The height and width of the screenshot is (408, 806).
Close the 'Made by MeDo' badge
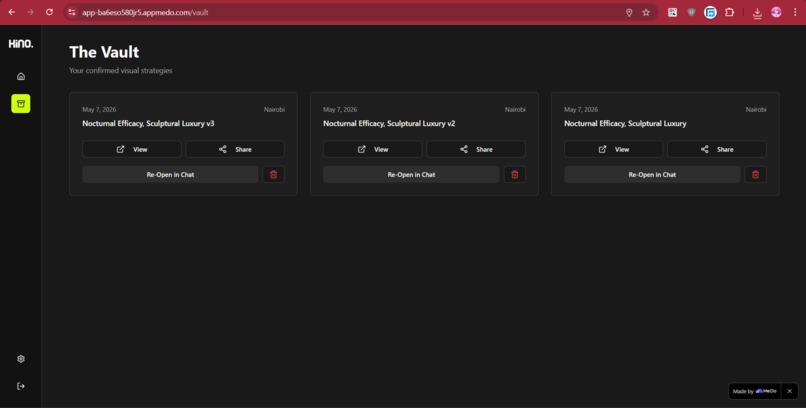point(790,391)
